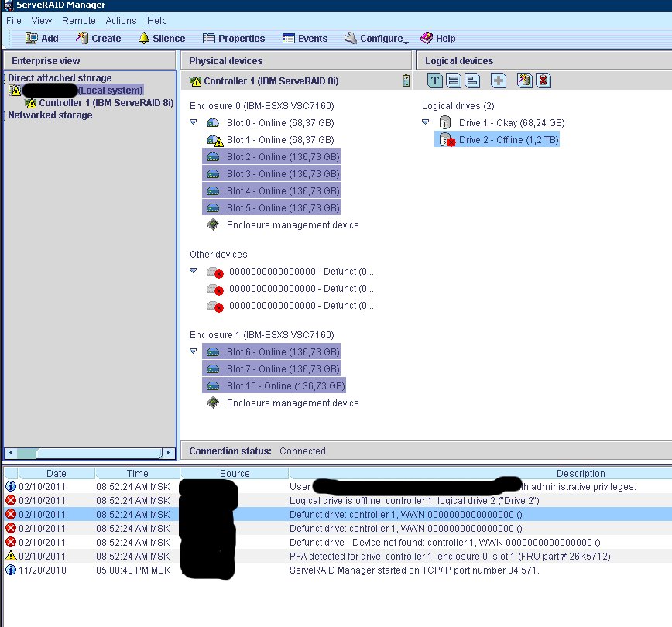Switch logical devices to text description view
The width and height of the screenshot is (672, 627).
435,81
